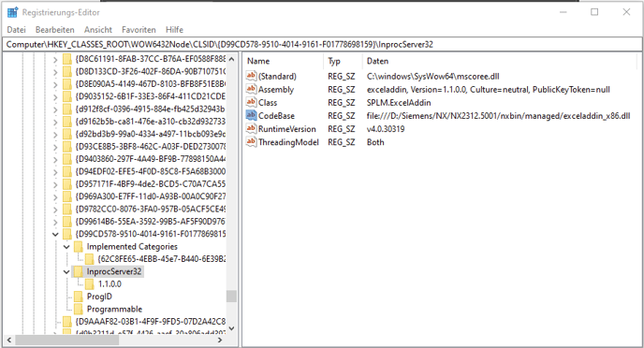
Task: Click the horizontal scroll right arrow
Action: 220,340
